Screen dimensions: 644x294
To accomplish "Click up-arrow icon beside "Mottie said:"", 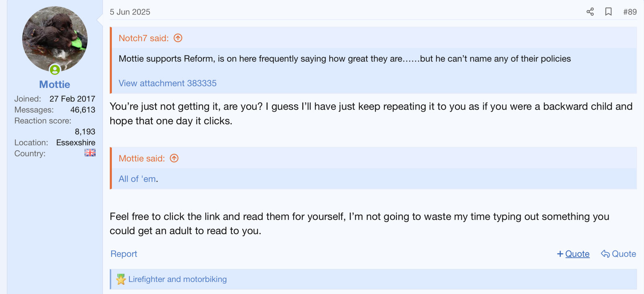I will (x=174, y=158).
